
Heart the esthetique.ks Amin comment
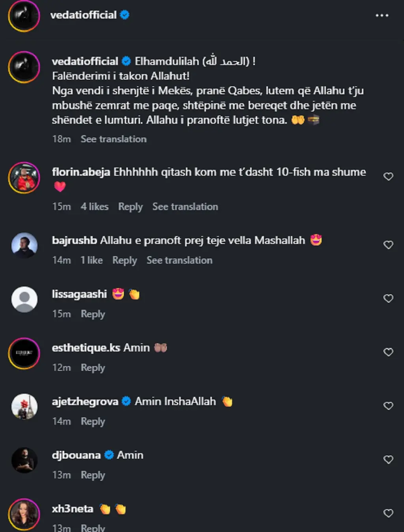click(x=388, y=352)
